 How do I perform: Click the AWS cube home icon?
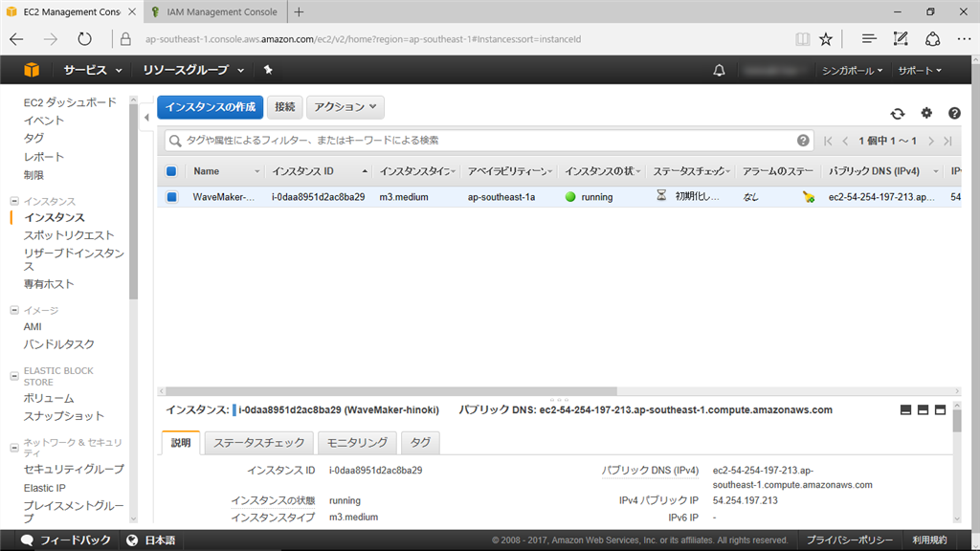pyautogui.click(x=32, y=70)
